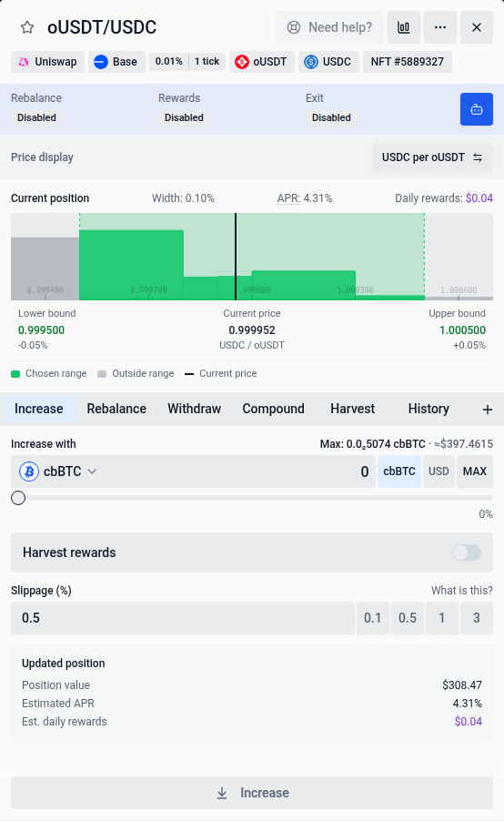
Task: Switch to the Withdraw tab
Action: click(x=194, y=409)
